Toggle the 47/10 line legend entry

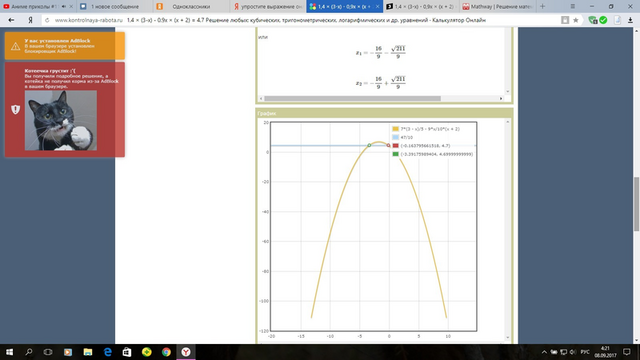402,138
